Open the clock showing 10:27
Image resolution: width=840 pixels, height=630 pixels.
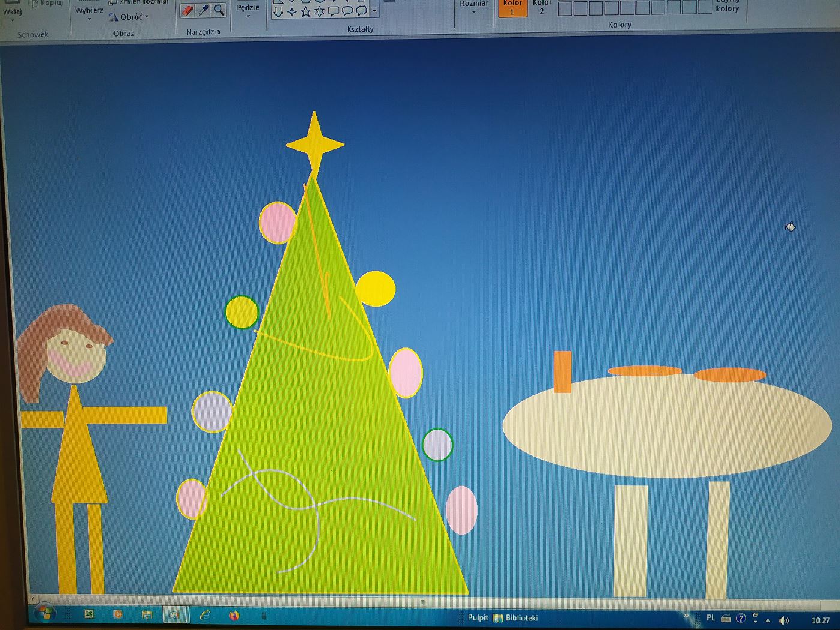820,620
